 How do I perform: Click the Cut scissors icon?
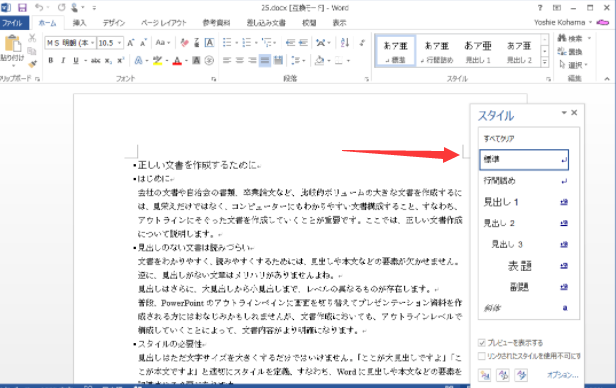tap(32, 38)
